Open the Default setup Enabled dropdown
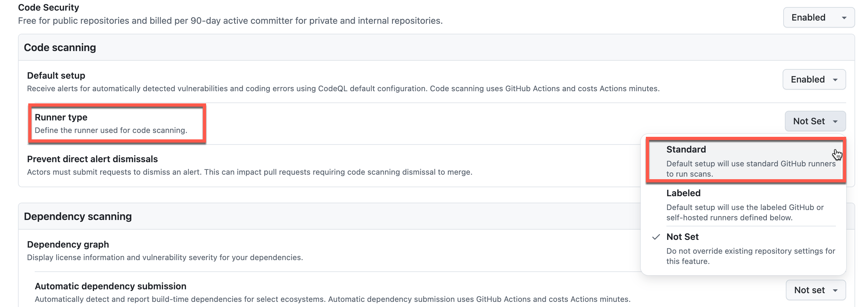Image resolution: width=868 pixels, height=307 pixels. (x=814, y=80)
